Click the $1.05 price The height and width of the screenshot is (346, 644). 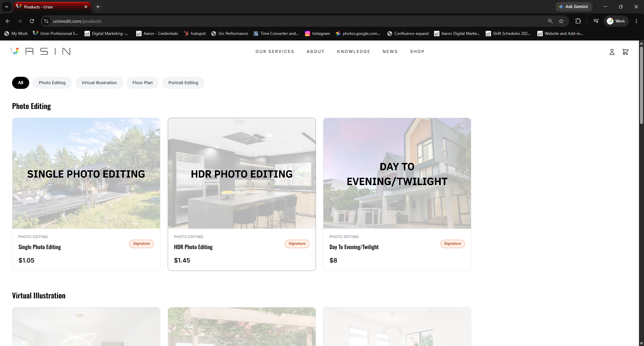(x=26, y=261)
